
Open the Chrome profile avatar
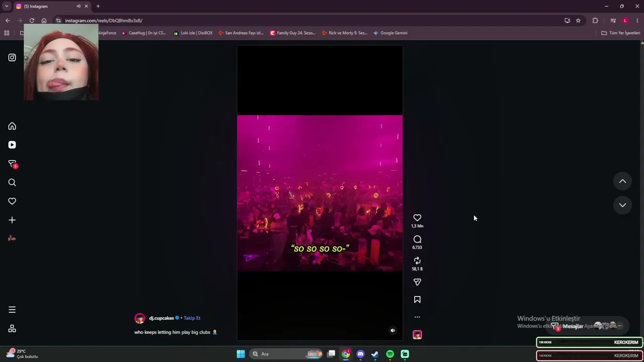point(625,21)
